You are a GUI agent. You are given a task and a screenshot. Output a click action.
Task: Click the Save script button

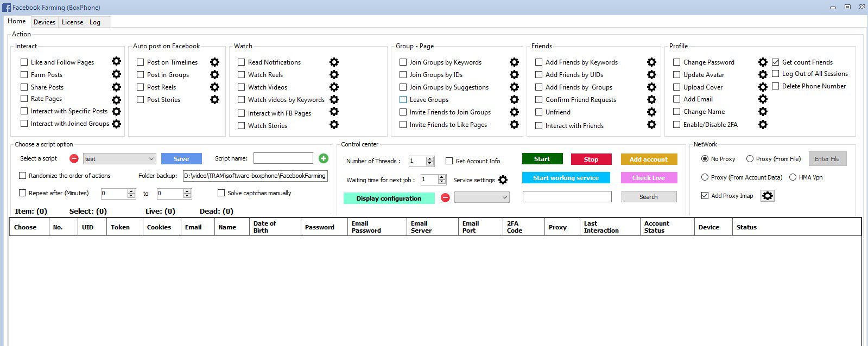[x=181, y=159]
